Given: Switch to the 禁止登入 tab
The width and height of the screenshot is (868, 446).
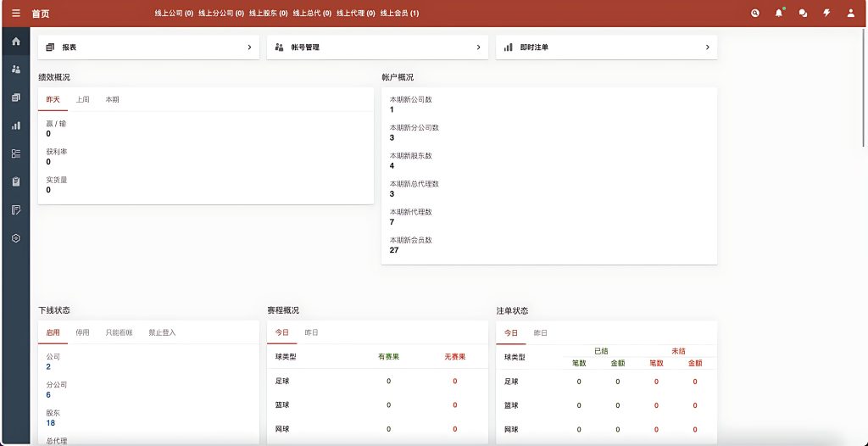Looking at the screenshot, I should [x=162, y=332].
